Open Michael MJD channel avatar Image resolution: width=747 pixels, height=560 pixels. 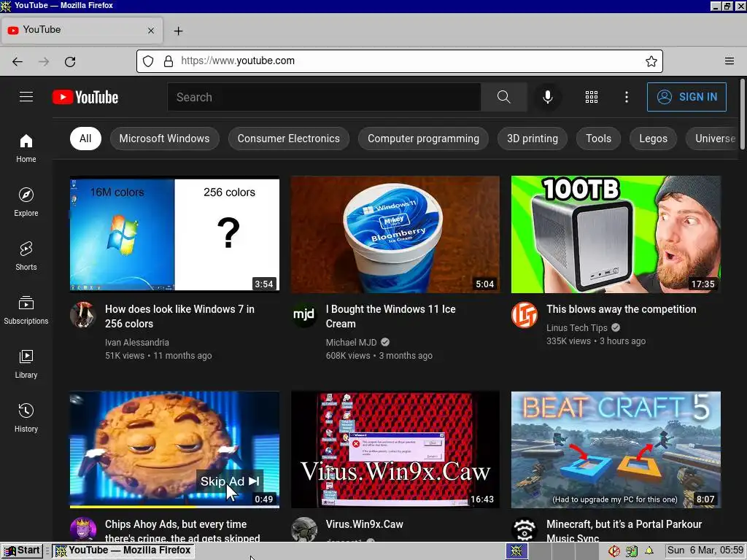pos(304,315)
